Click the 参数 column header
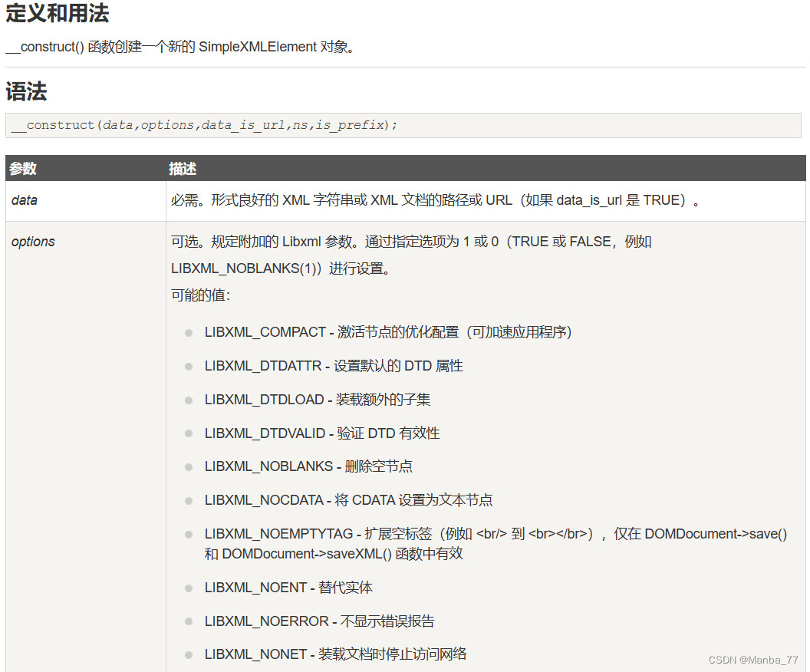The height and width of the screenshot is (672, 810). click(x=23, y=169)
